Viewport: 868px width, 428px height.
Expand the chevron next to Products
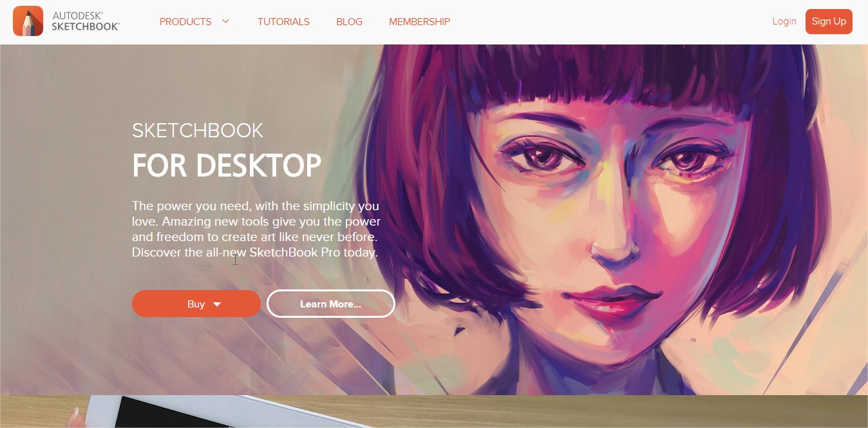tap(226, 21)
